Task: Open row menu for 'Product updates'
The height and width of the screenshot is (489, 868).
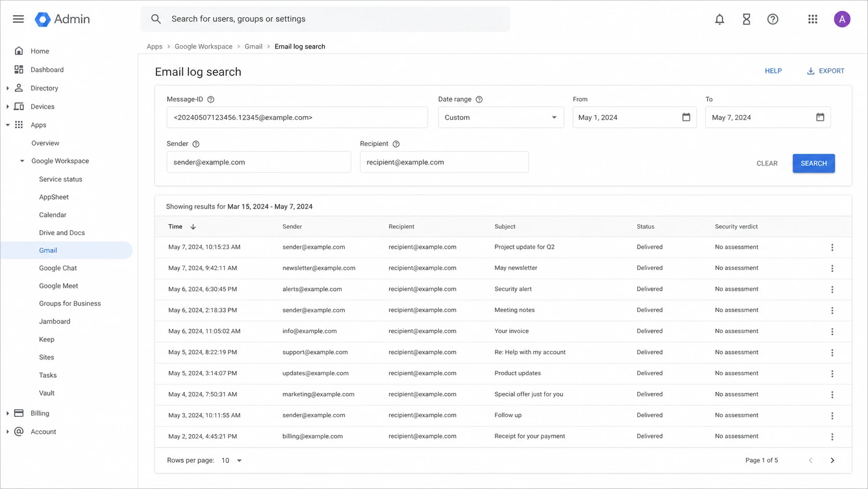Action: tap(832, 374)
